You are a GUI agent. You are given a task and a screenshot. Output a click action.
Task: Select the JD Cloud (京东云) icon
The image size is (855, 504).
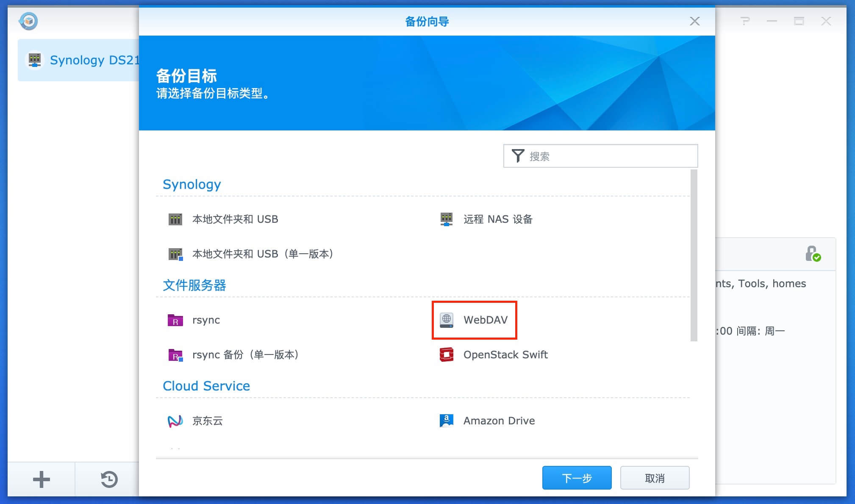(175, 421)
